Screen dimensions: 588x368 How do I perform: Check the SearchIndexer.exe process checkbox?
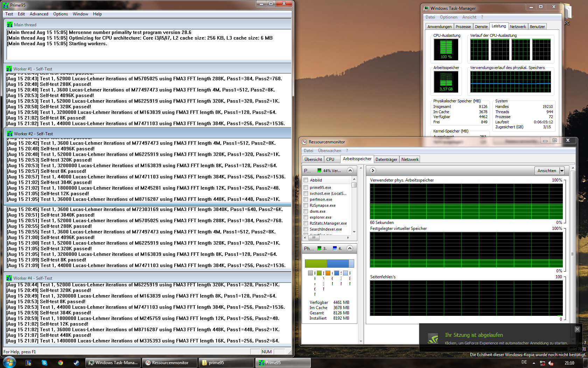click(306, 229)
